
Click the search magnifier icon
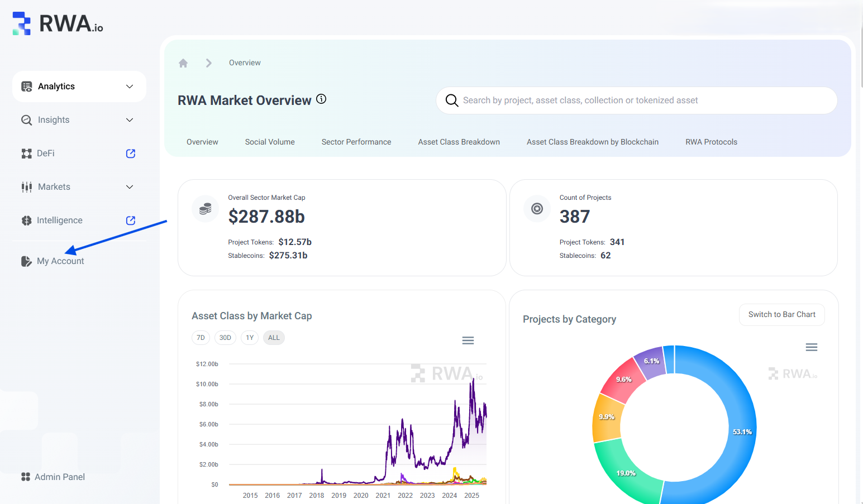tap(452, 100)
